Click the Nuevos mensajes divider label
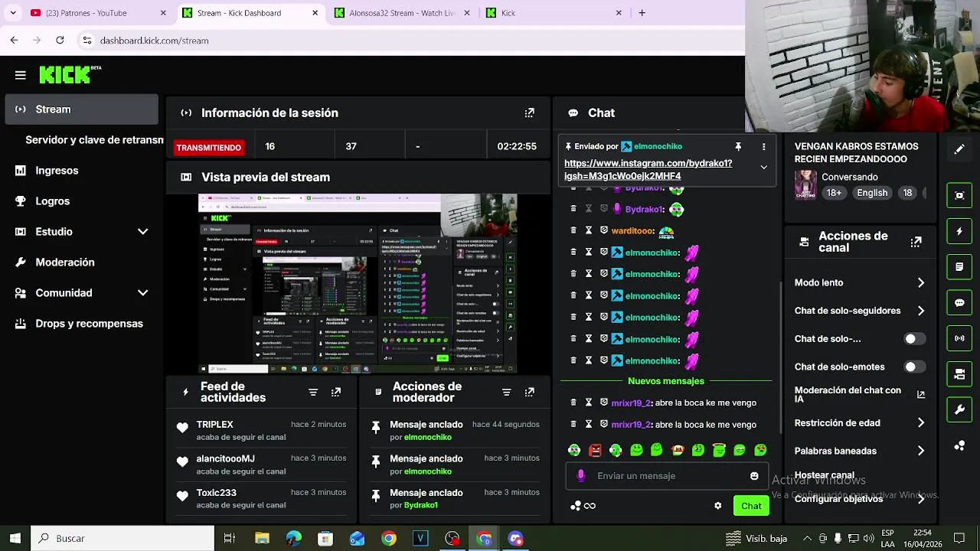This screenshot has height=551, width=980. coord(666,381)
